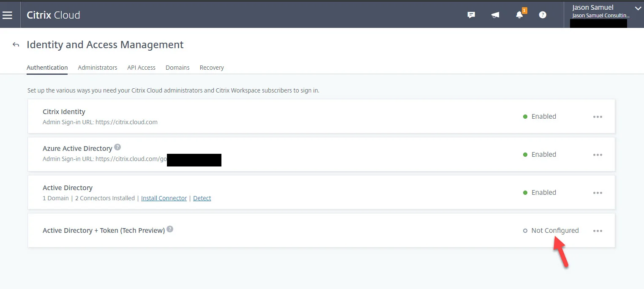
Task: Click the back arrow beside Identity and Access Management
Action: tap(16, 45)
